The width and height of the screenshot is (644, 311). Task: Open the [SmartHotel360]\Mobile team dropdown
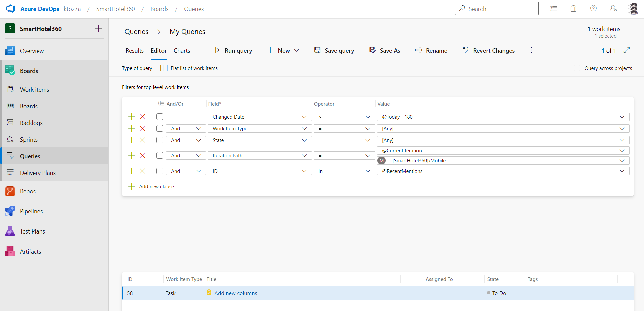pyautogui.click(x=503, y=160)
